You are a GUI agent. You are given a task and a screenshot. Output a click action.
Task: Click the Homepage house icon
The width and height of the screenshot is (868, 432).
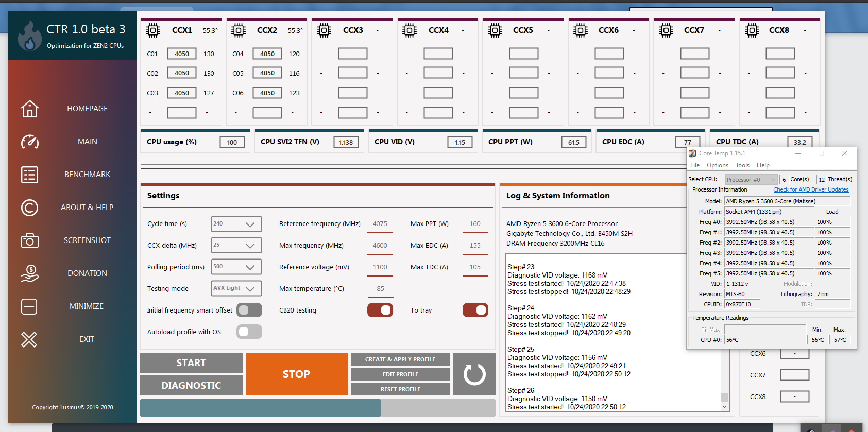pos(29,109)
